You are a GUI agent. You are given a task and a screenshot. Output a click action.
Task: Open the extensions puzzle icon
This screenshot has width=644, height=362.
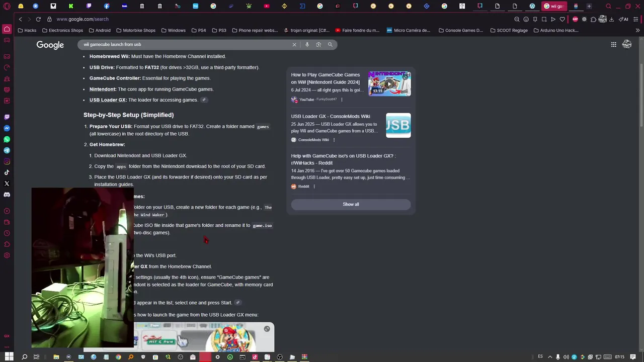pyautogui.click(x=593, y=19)
